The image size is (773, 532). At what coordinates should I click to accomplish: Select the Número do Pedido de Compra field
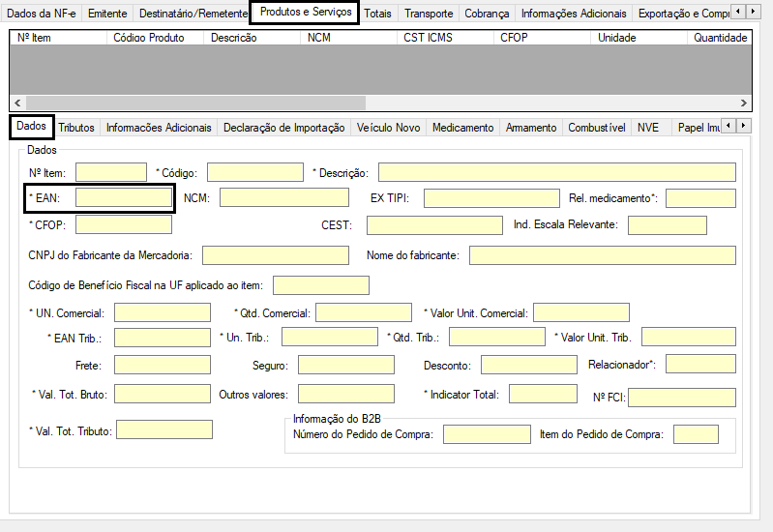tap(487, 434)
